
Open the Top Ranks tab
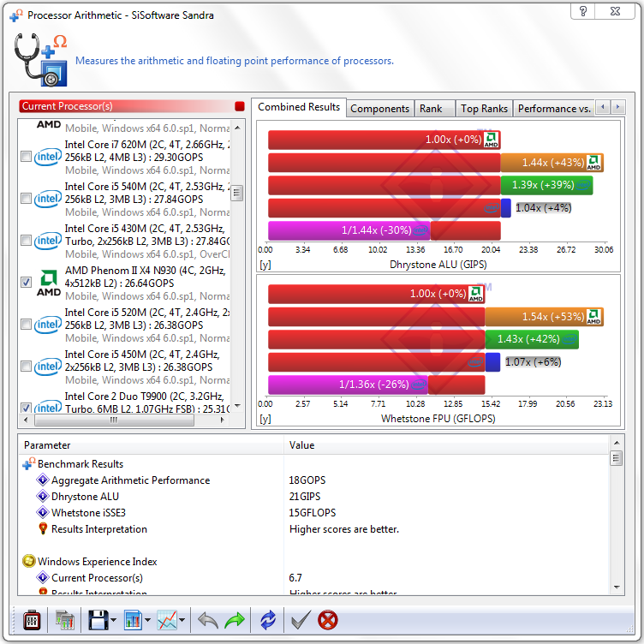[x=484, y=109]
